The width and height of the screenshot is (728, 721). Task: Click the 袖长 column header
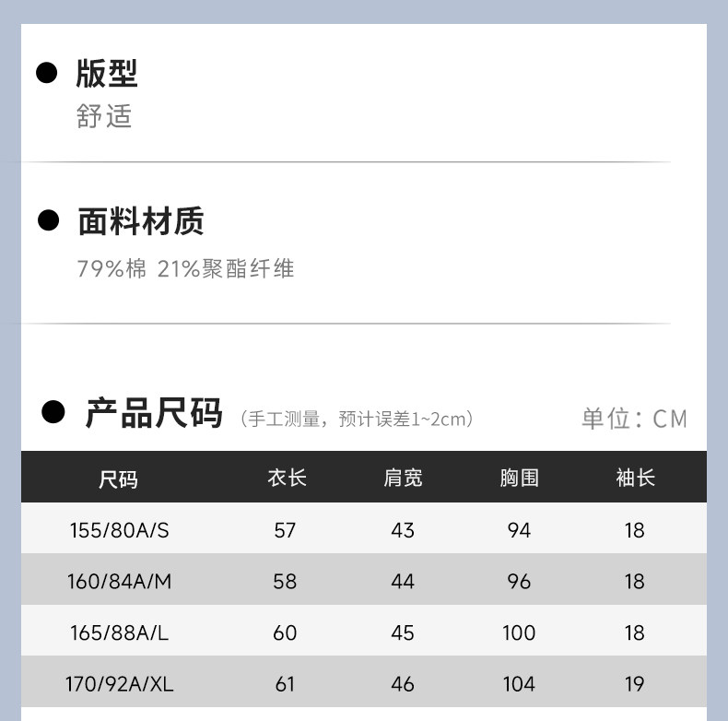(635, 478)
